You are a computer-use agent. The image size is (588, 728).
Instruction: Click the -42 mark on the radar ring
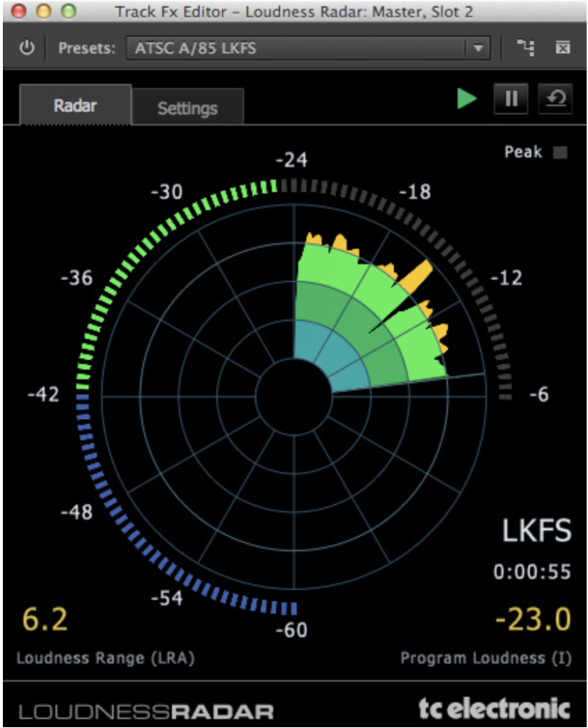click(43, 394)
